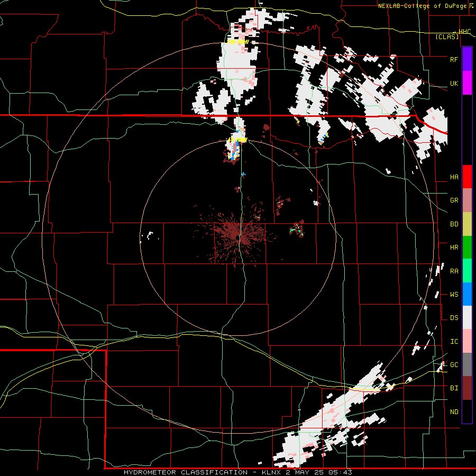476x476 pixels.
Task: Click the purple RF legend color swatch
Action: [467, 59]
